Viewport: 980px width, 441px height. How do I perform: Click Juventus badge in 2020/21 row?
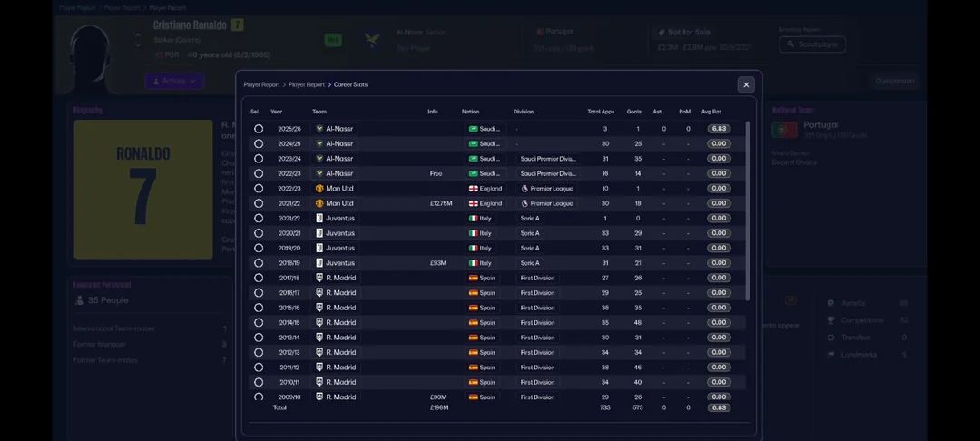(x=319, y=233)
